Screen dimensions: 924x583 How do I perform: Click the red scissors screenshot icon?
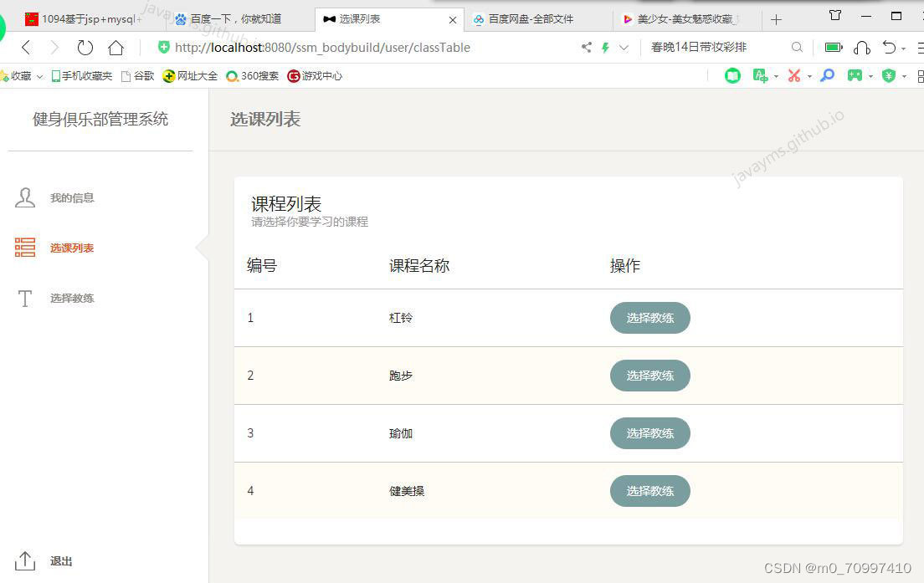[794, 75]
